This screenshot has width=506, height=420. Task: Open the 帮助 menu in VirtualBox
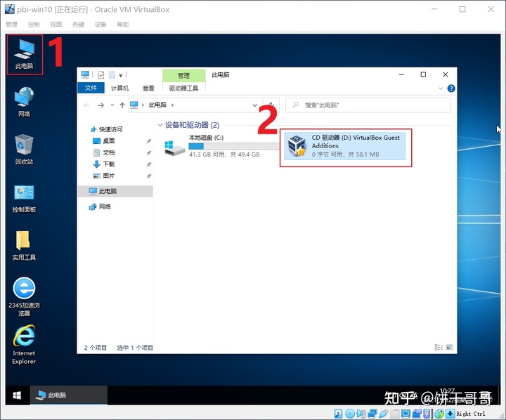pos(122,25)
